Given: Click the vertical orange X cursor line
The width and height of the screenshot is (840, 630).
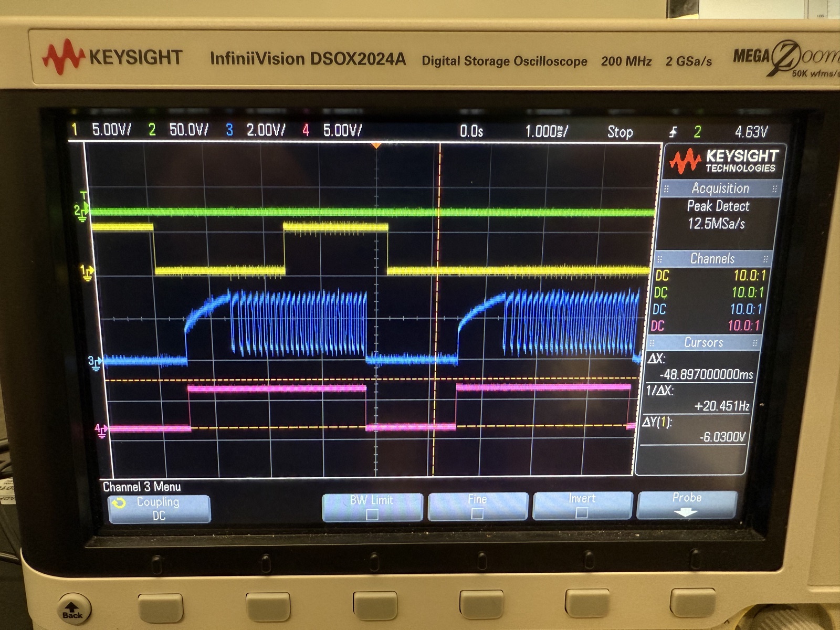Looking at the screenshot, I should pos(437,310).
